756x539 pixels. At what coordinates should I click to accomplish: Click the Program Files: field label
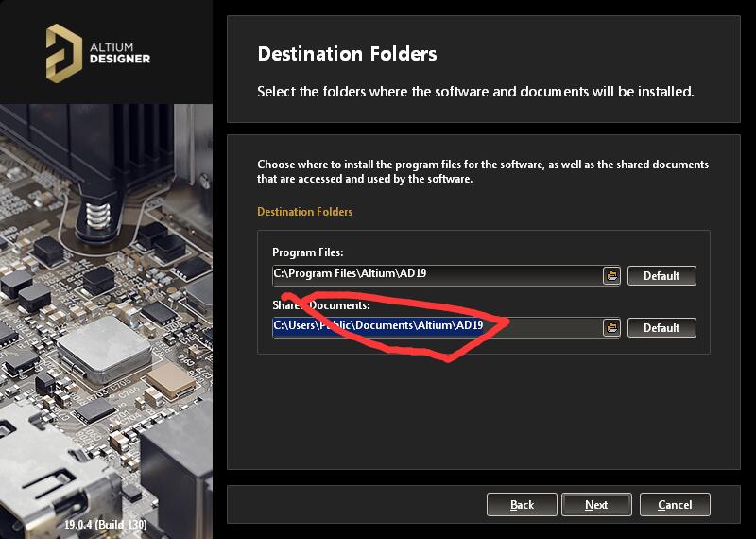point(308,252)
